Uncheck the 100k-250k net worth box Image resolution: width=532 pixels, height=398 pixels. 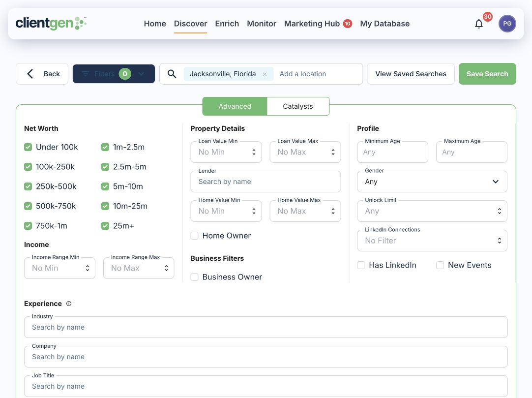[x=28, y=167]
